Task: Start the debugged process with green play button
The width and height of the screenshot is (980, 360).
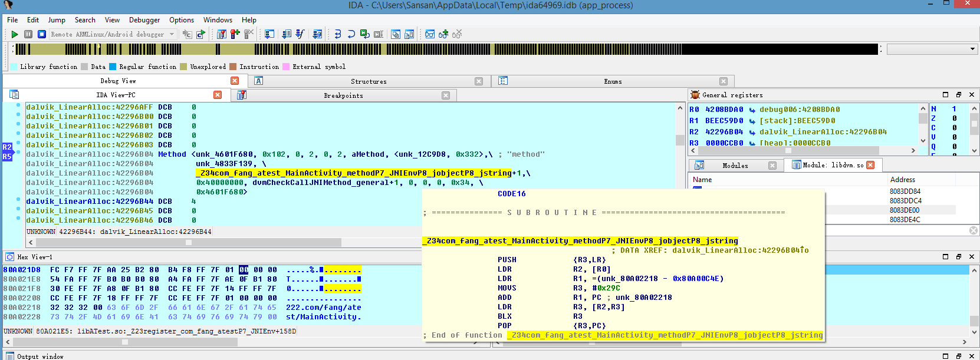Action: tap(15, 34)
